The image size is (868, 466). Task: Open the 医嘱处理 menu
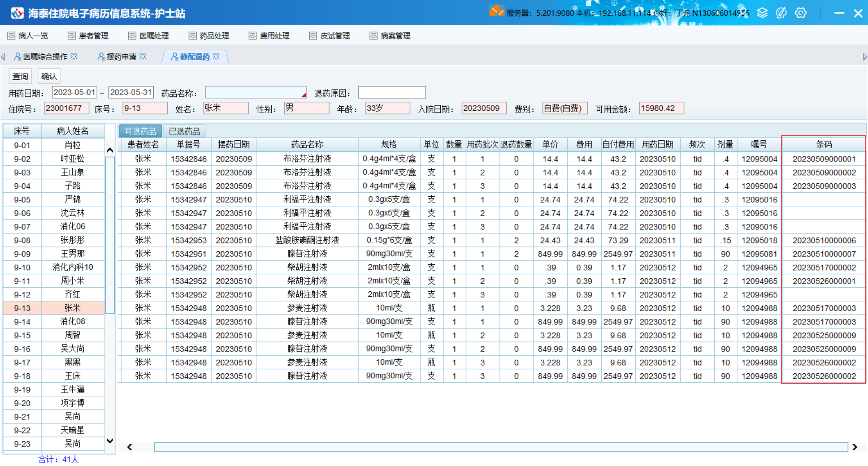[149, 36]
